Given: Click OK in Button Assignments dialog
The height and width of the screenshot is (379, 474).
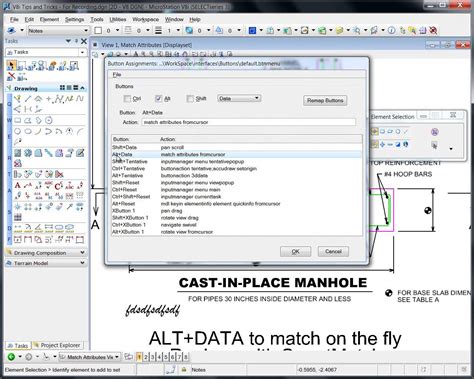Looking at the screenshot, I should (x=295, y=251).
